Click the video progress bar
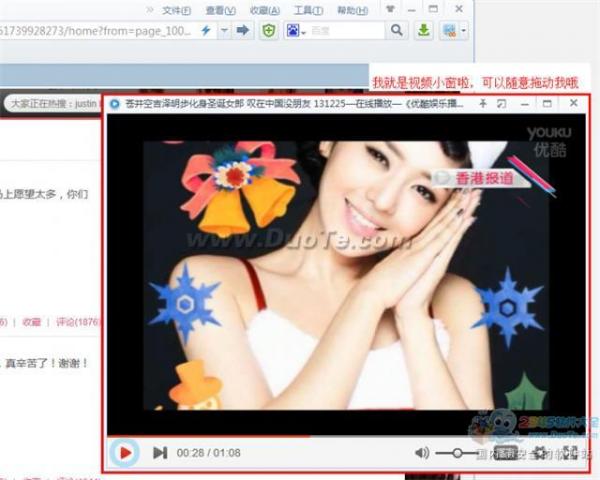 [x=346, y=436]
